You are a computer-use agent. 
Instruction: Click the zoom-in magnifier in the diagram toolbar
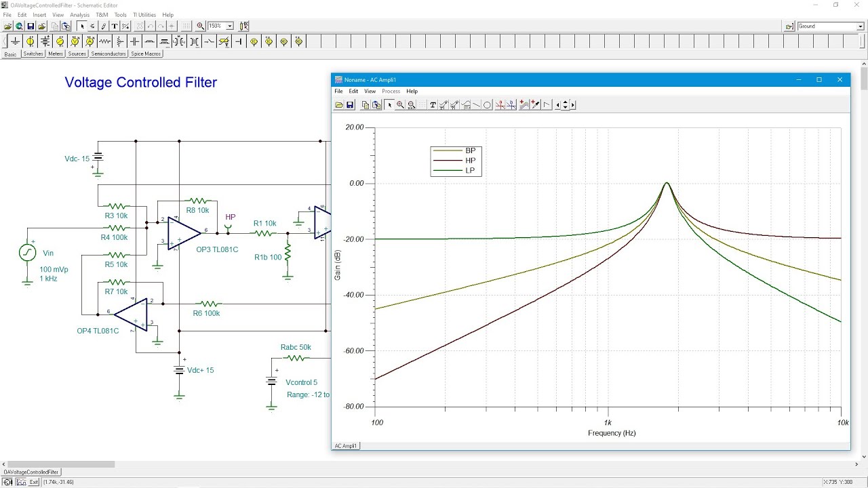[401, 105]
